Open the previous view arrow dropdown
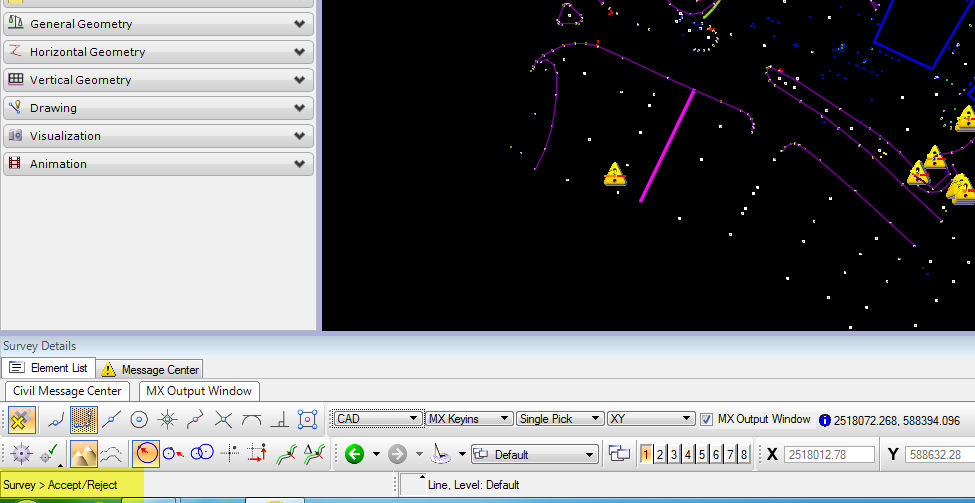 click(376, 455)
